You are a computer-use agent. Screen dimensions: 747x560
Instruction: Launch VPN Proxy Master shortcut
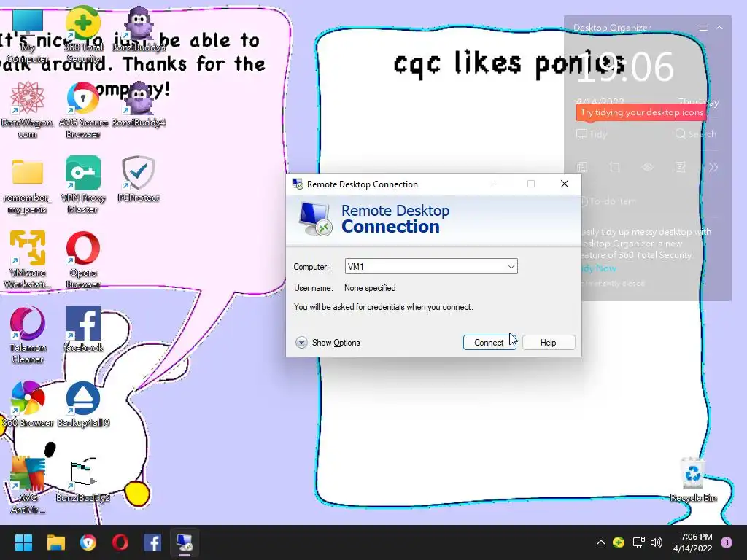click(x=83, y=184)
